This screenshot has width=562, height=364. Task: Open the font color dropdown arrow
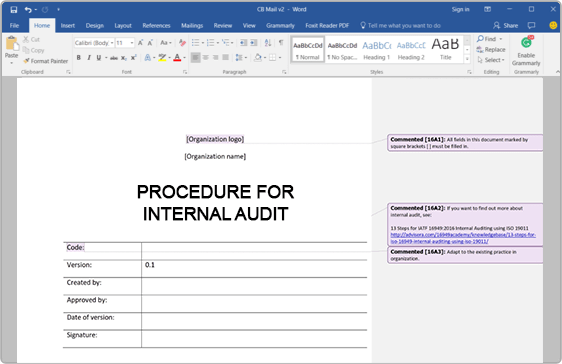184,58
